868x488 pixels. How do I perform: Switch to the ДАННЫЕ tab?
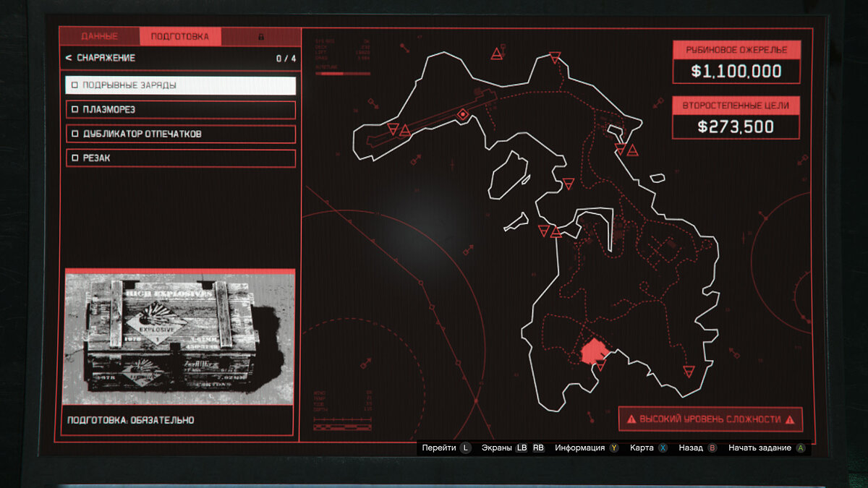tap(99, 36)
